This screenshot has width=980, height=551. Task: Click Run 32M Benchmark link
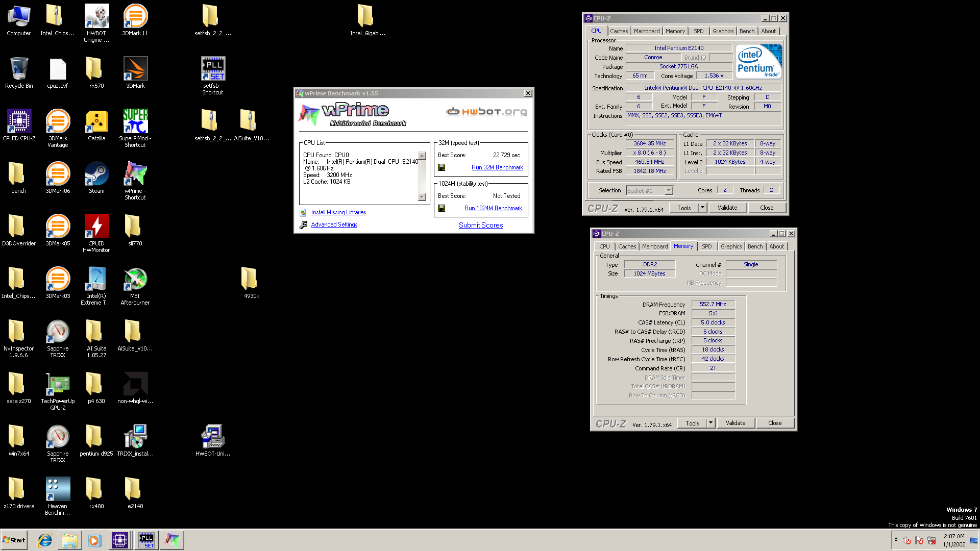point(497,167)
